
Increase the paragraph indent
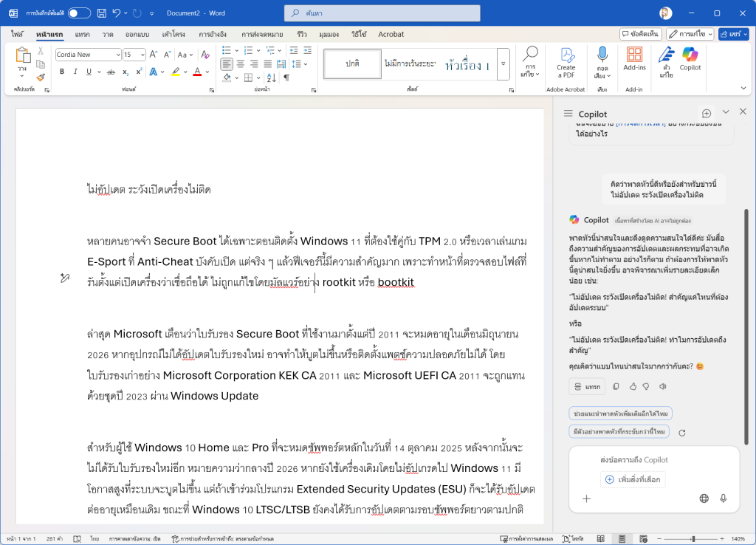[307, 50]
